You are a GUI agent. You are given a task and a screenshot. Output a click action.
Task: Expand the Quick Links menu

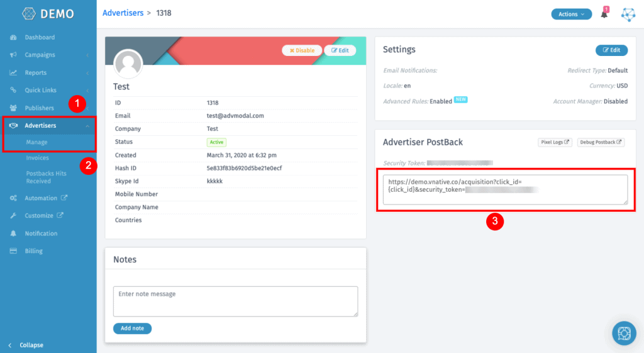[40, 90]
